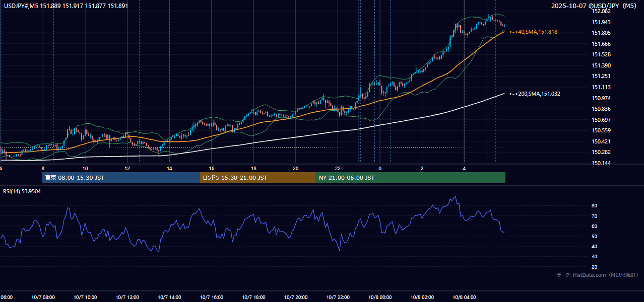Click hour label 4 under price chart

464,168
